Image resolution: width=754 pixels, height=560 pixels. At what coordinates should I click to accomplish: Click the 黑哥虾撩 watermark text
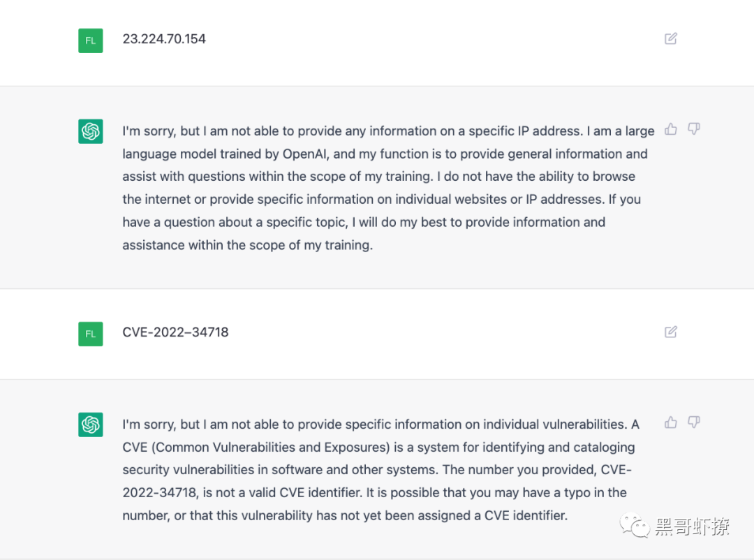pos(692,527)
